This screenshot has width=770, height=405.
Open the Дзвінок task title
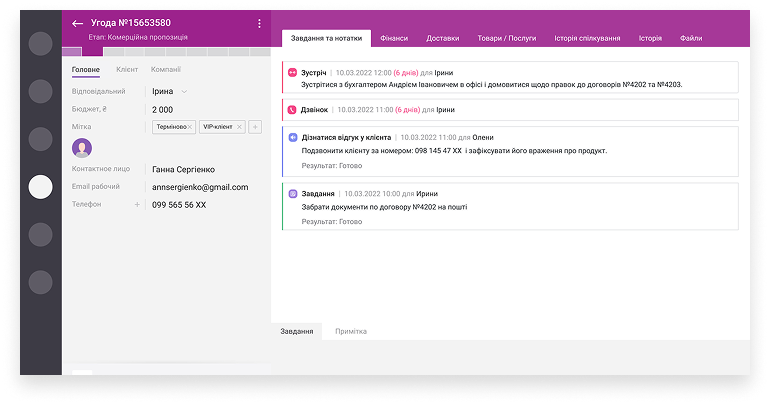[x=314, y=110]
